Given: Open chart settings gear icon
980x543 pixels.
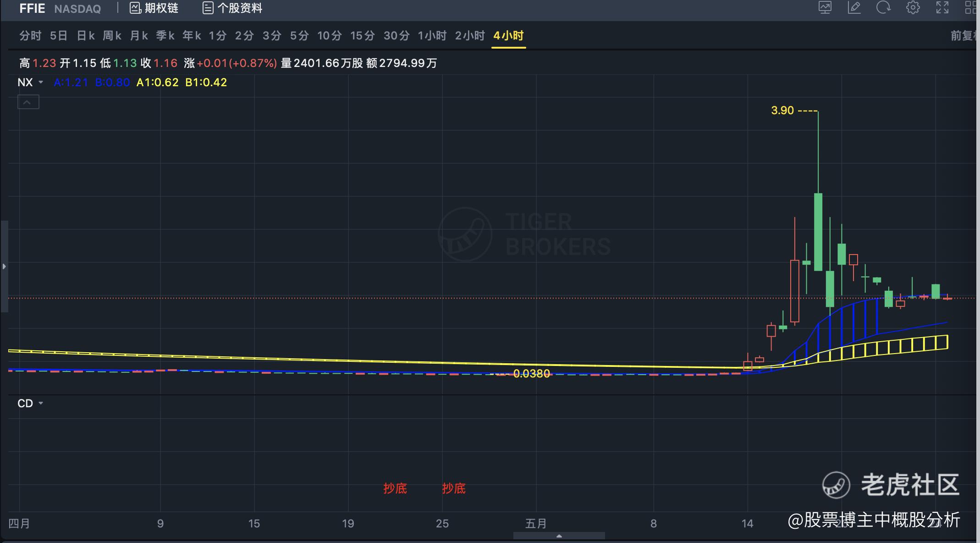Looking at the screenshot, I should (913, 8).
